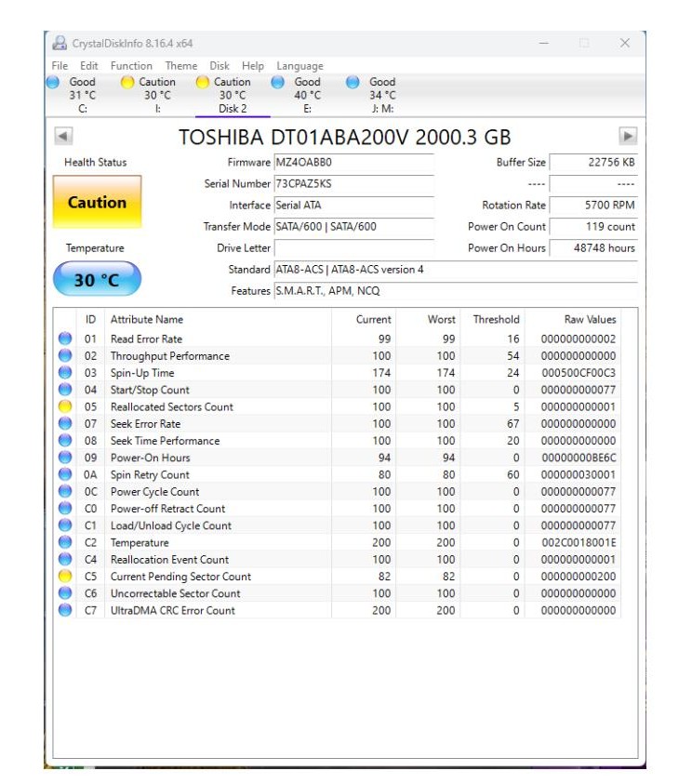Click the Raw Values column header
The image size is (692, 784).
590,319
